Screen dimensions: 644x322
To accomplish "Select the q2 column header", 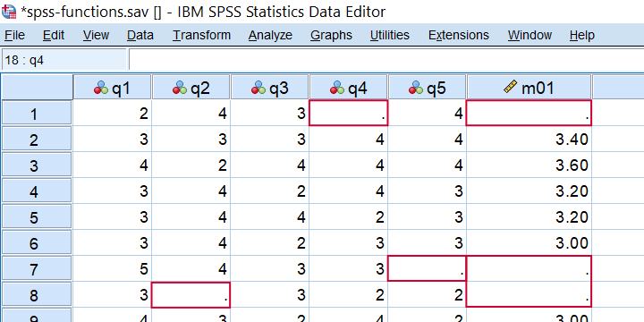I will click(x=191, y=87).
